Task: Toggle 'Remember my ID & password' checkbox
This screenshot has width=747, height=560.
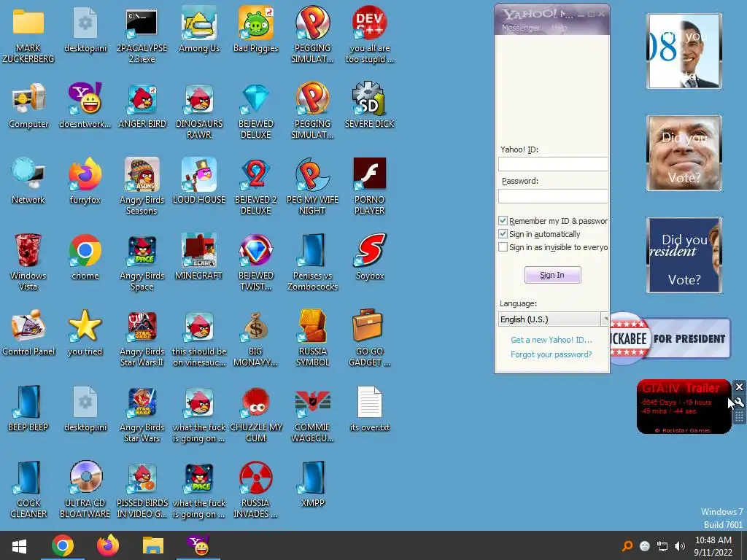Action: click(503, 220)
